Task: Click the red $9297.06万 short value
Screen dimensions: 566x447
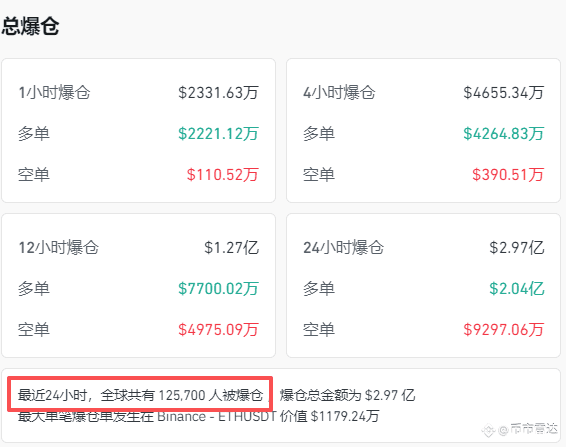Action: point(504,330)
